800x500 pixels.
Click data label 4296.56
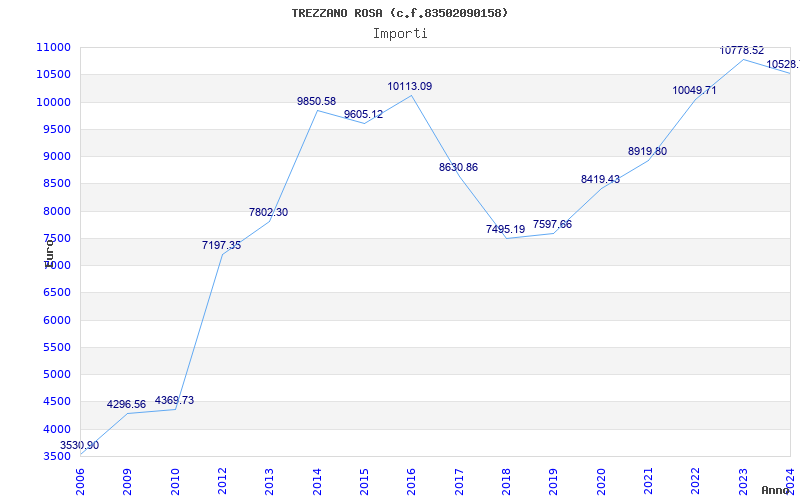pos(126,405)
